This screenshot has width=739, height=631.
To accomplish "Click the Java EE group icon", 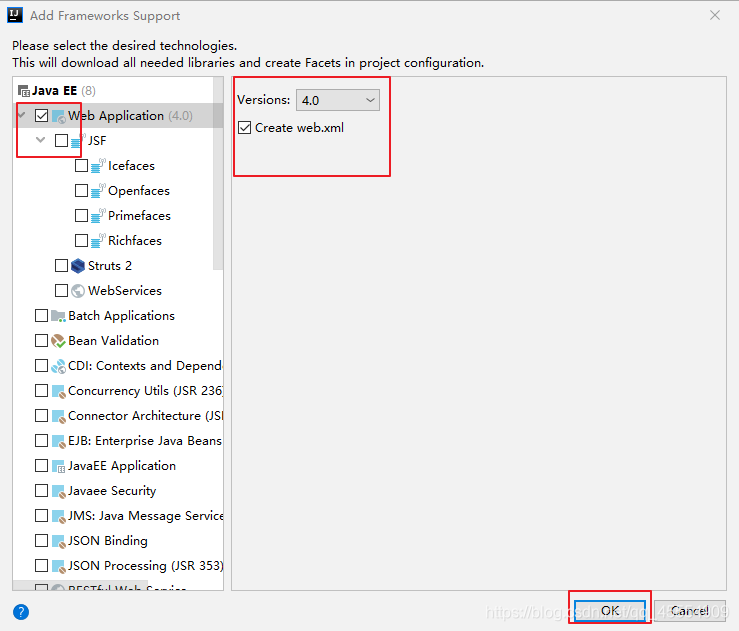I will pos(24,90).
